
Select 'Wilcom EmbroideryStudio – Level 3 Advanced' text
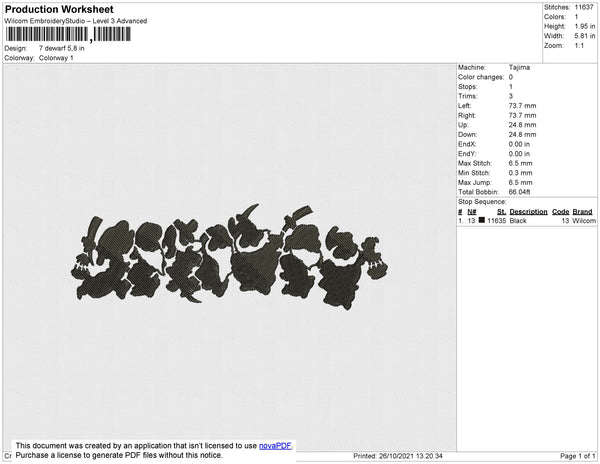76,21
